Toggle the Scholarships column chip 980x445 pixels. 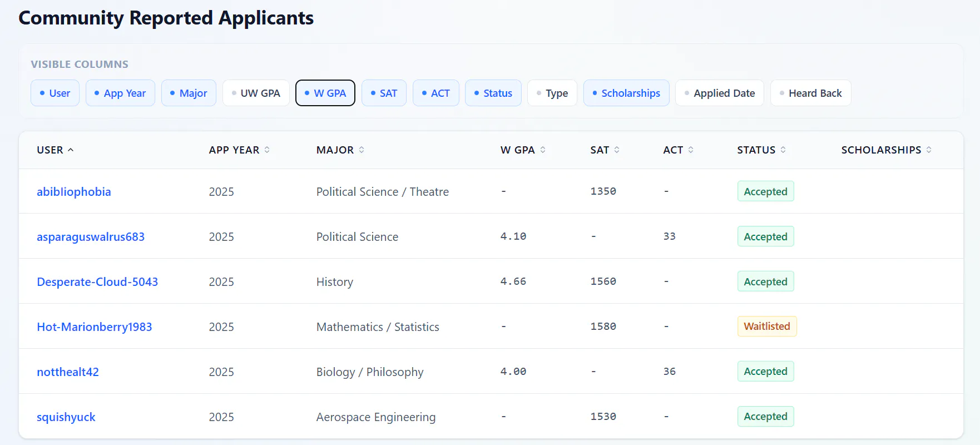(626, 93)
